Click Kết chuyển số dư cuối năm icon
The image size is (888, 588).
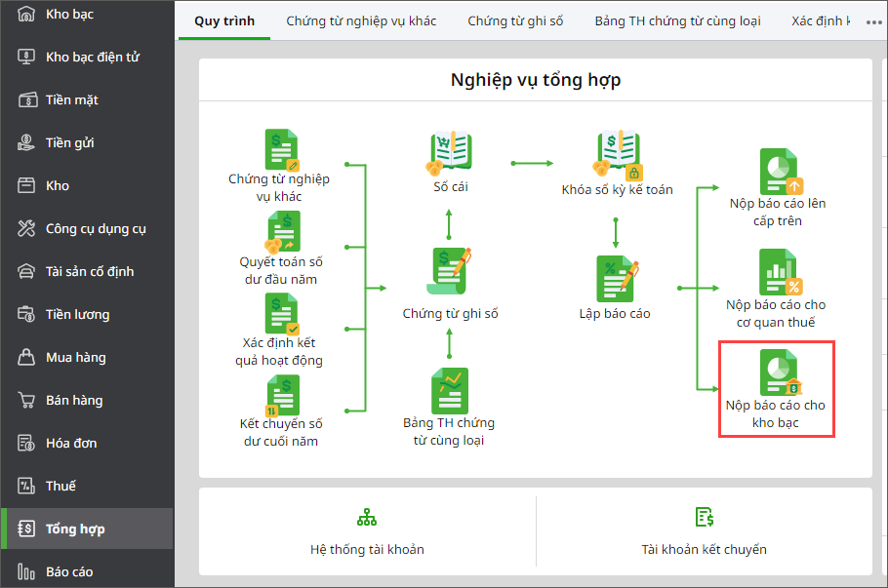click(282, 396)
